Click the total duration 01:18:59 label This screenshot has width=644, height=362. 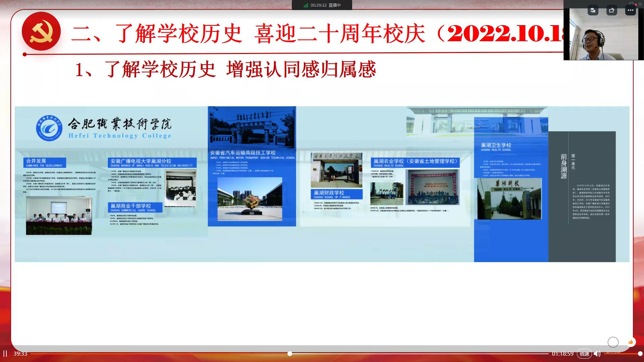(x=562, y=354)
